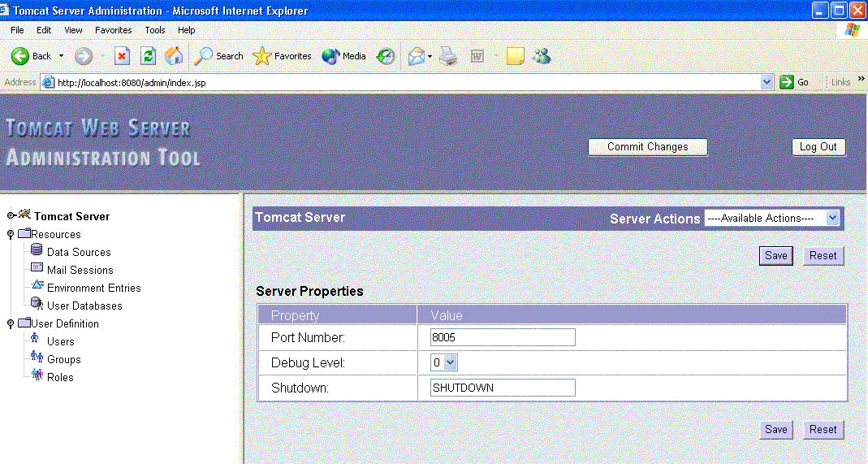Click the browser Home icon

pyautogui.click(x=174, y=56)
